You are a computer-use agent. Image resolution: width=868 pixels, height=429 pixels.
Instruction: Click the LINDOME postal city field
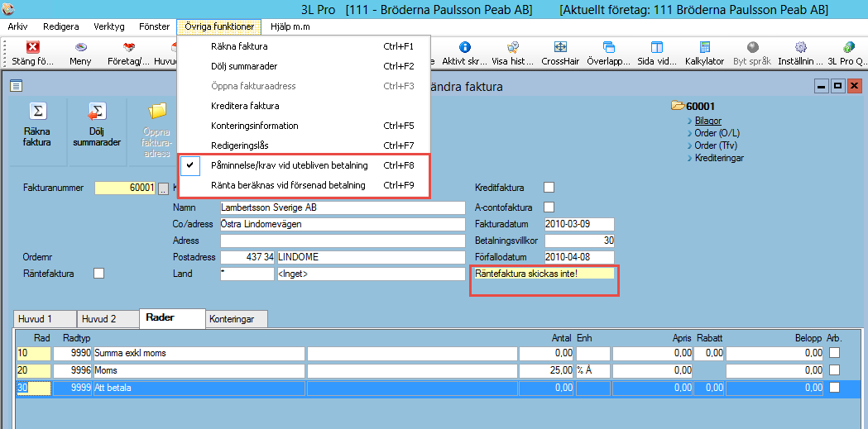point(371,258)
